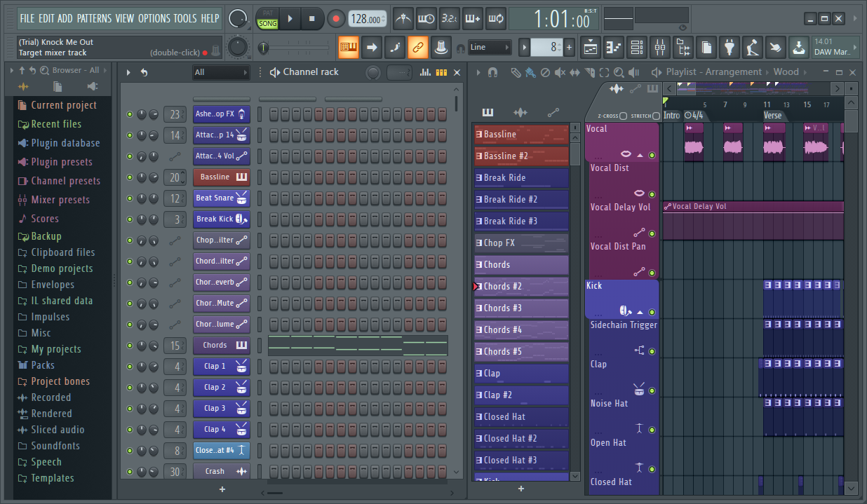The width and height of the screenshot is (867, 504).
Task: Enable the Z-CROSS checkbox
Action: 623,116
